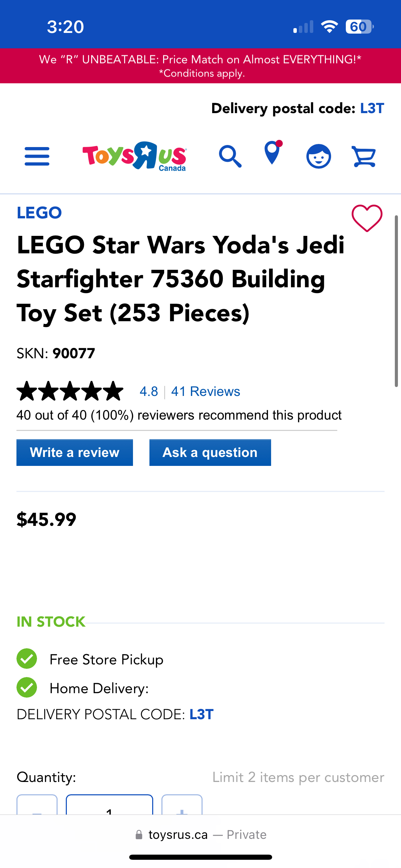
Task: Open the hamburger navigation menu
Action: [x=37, y=156]
